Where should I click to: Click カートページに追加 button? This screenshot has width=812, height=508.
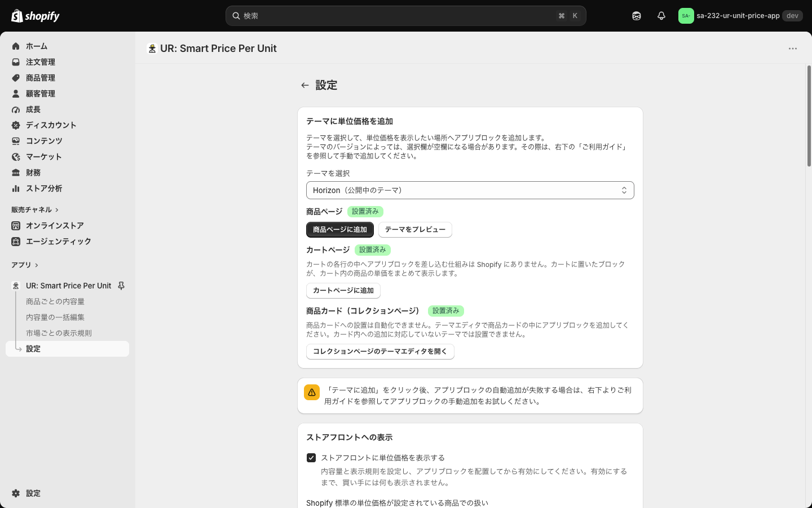click(x=343, y=291)
